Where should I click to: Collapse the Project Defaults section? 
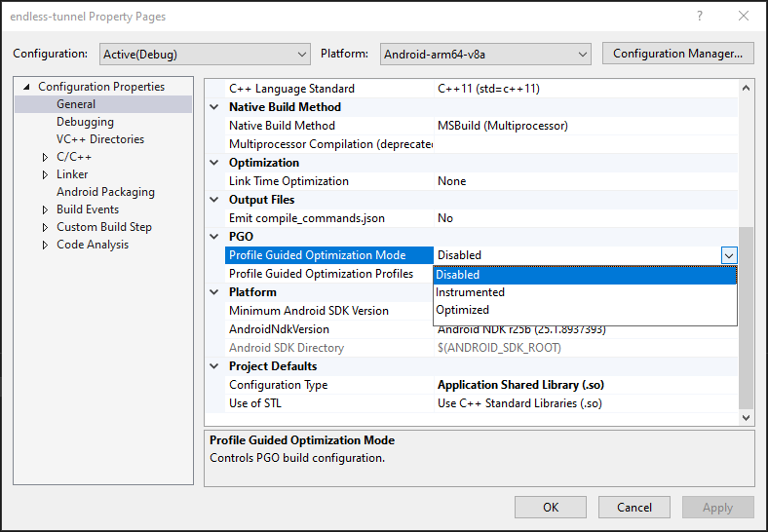click(214, 366)
